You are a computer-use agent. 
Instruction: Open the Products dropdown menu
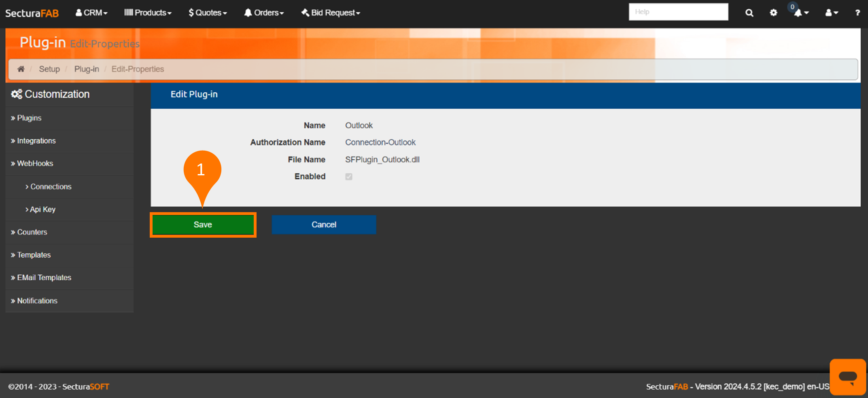(x=148, y=13)
